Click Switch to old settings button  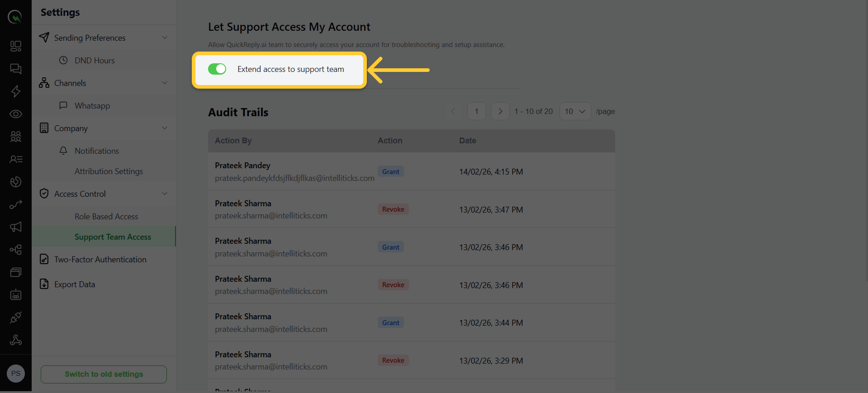click(x=104, y=374)
